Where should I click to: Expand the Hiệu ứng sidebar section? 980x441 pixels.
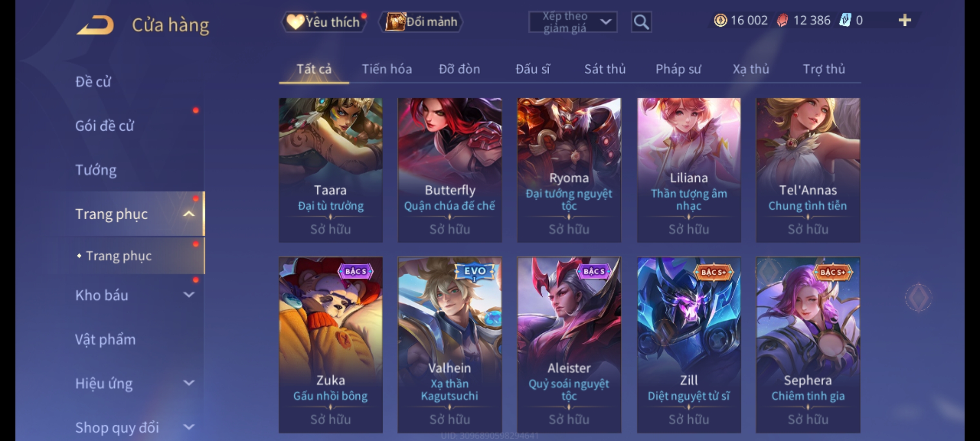(189, 383)
